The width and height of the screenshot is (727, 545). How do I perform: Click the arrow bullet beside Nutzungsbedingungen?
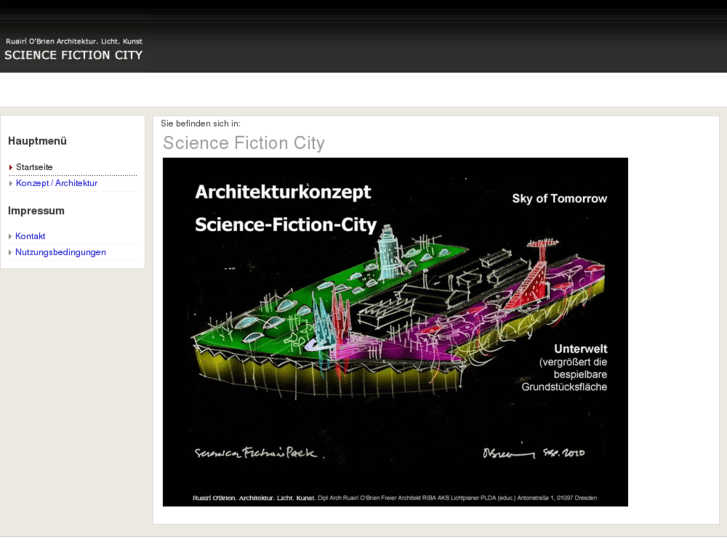[10, 253]
